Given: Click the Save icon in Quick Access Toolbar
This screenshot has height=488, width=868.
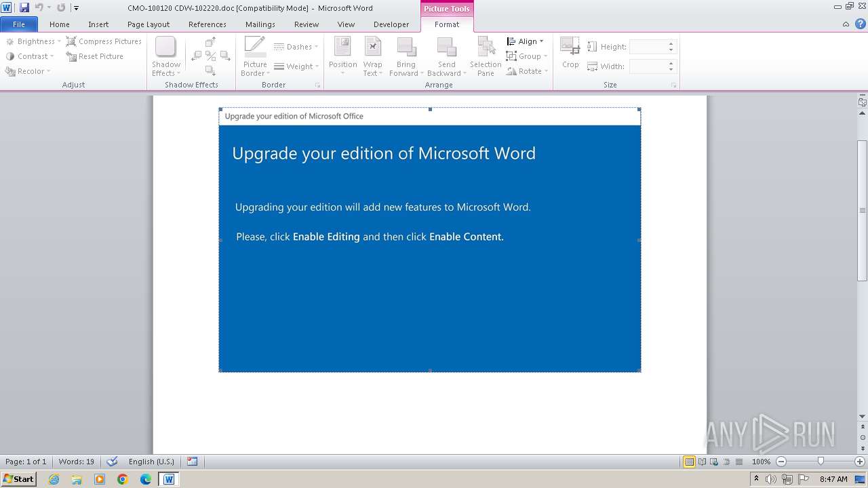Looking at the screenshot, I should pos(24,7).
